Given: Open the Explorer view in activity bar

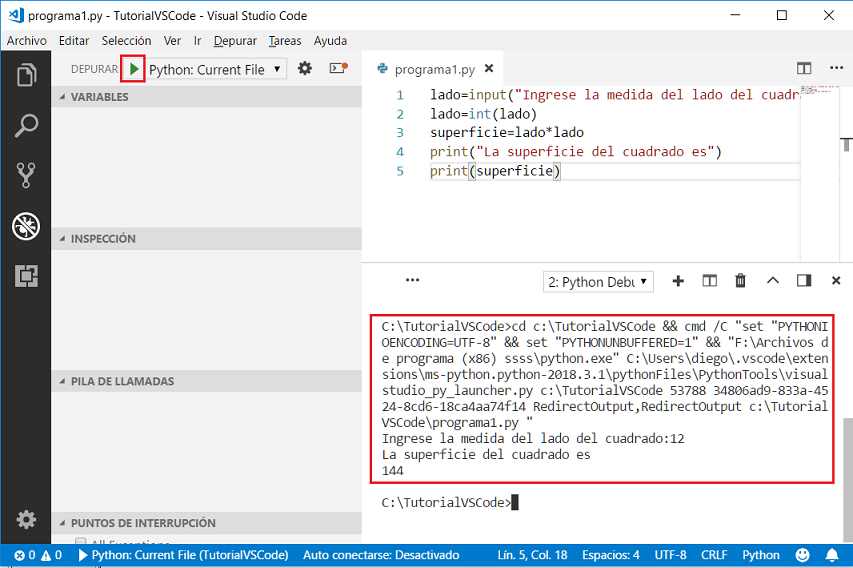Looking at the screenshot, I should [26, 75].
